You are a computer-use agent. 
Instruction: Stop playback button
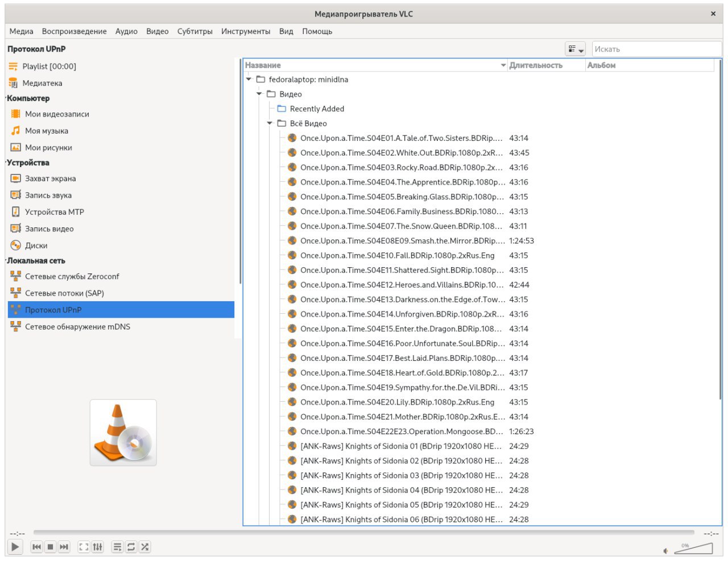(50, 547)
